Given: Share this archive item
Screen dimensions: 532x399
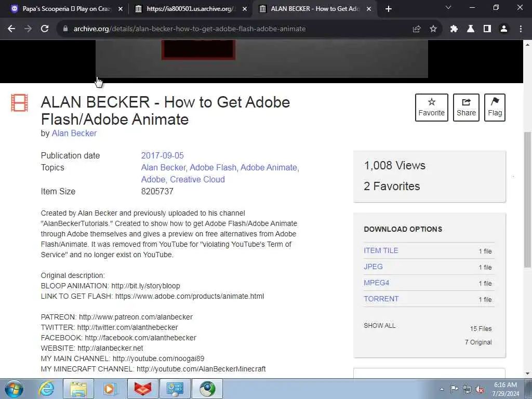Looking at the screenshot, I should [x=466, y=108].
